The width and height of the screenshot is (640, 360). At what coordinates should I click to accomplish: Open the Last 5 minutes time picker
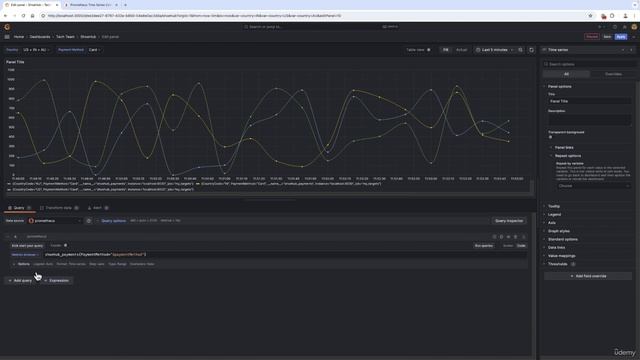coord(494,50)
